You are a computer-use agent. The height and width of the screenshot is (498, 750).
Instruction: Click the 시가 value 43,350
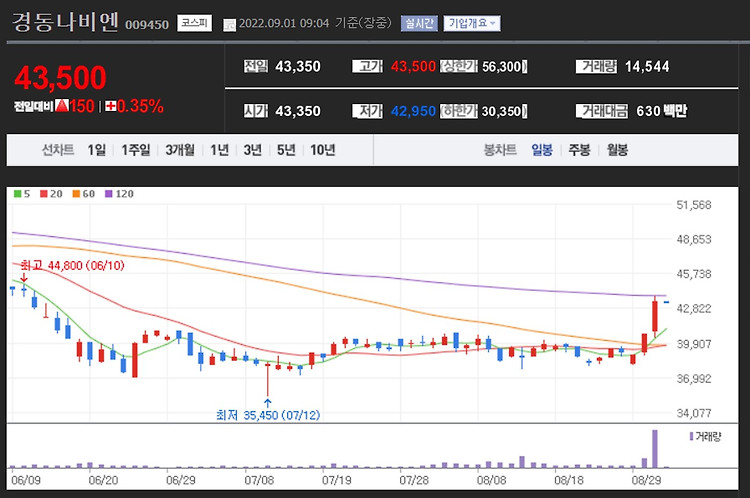click(x=298, y=111)
